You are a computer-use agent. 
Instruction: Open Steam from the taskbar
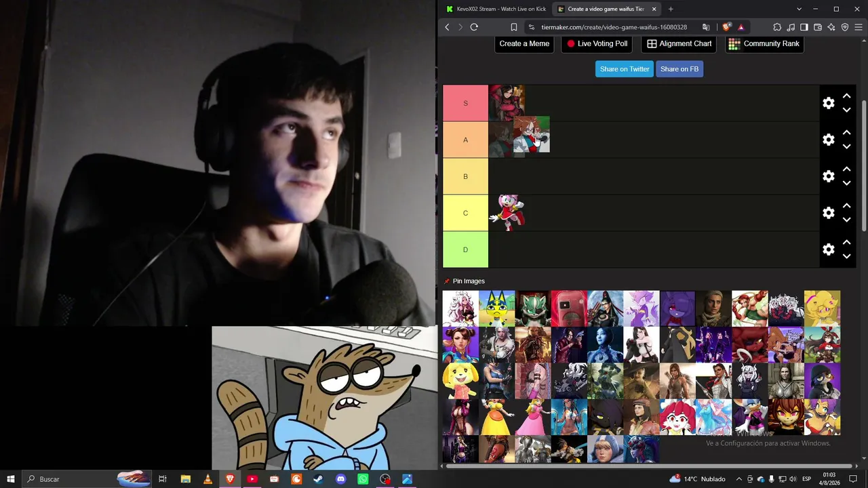click(319, 479)
